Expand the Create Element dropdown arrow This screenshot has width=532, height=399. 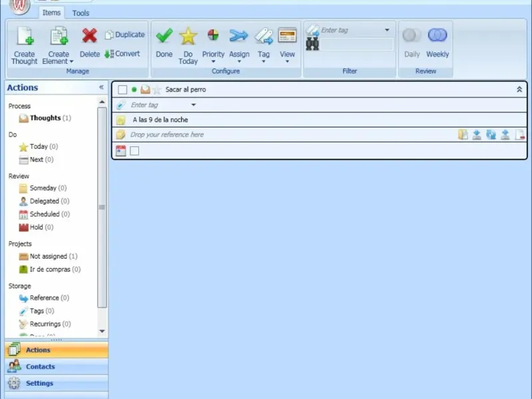coord(71,62)
